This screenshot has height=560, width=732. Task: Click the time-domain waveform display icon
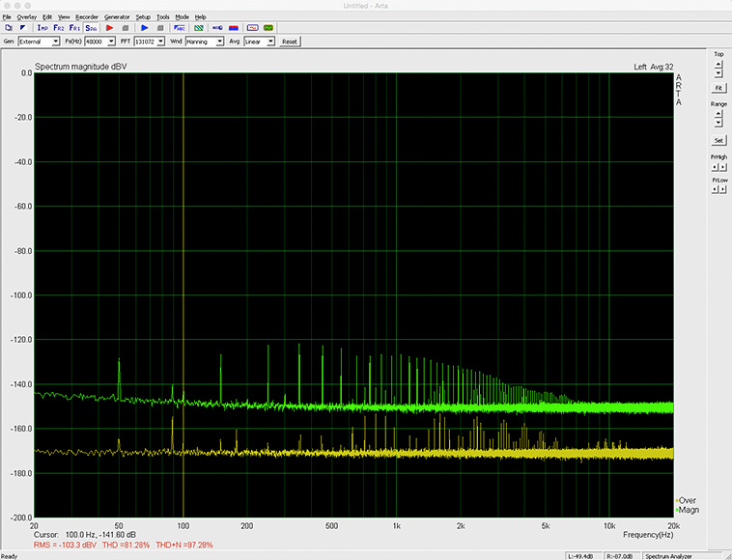(253, 28)
